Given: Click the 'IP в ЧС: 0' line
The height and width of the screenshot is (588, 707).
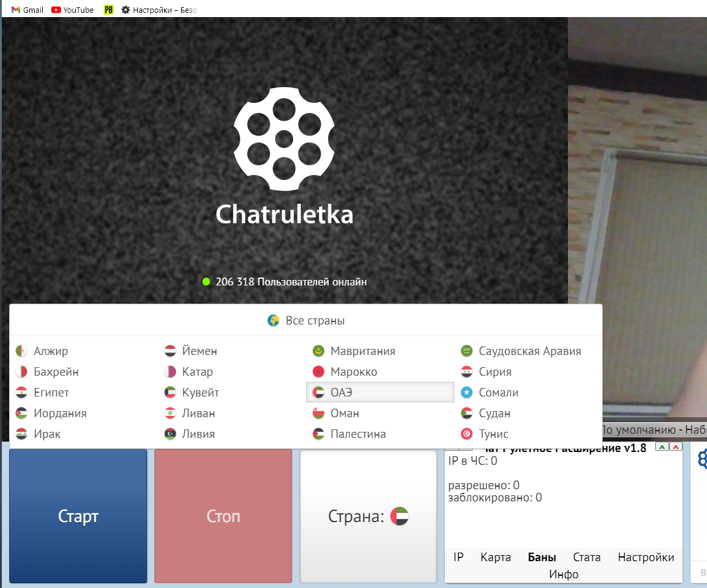Looking at the screenshot, I should tap(473, 461).
